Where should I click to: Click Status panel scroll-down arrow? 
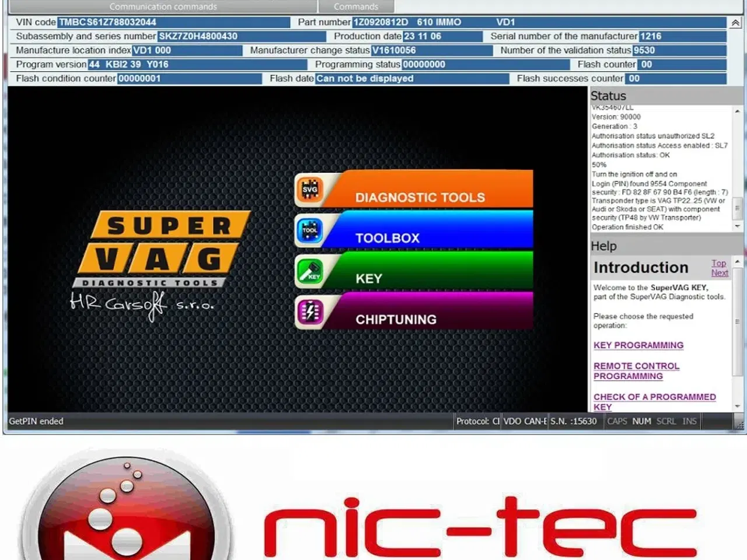click(738, 226)
